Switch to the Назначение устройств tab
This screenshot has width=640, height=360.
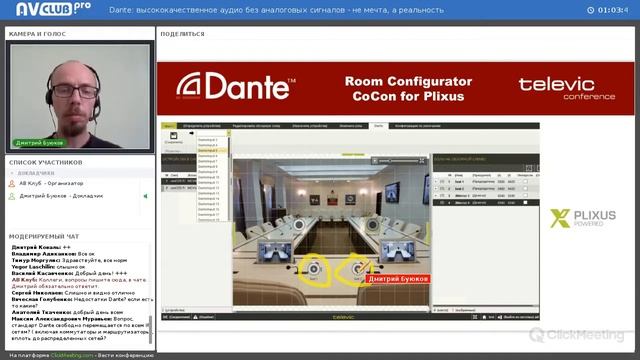pyautogui.click(x=310, y=126)
